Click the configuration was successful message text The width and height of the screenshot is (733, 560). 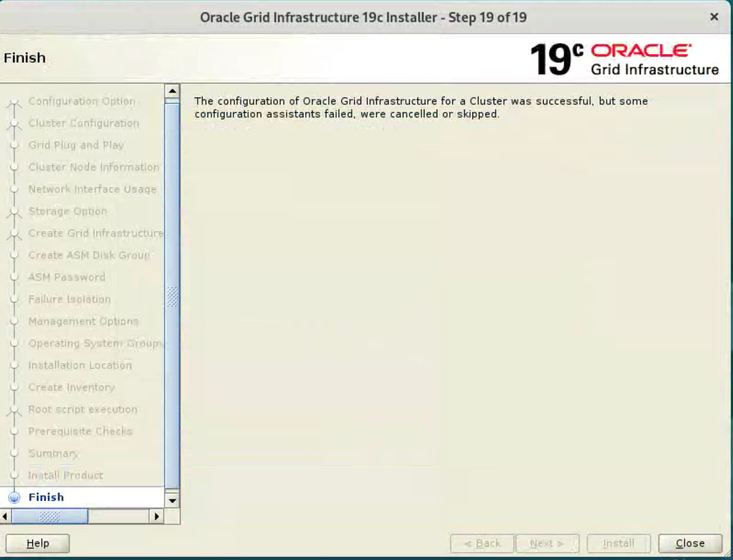click(x=421, y=107)
